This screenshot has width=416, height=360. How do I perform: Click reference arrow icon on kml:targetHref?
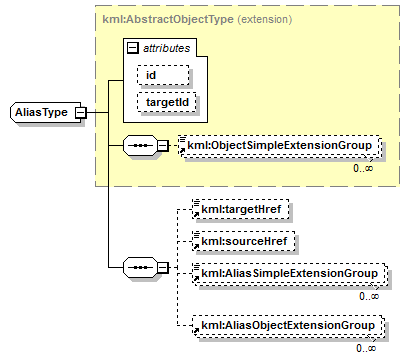coord(196,214)
